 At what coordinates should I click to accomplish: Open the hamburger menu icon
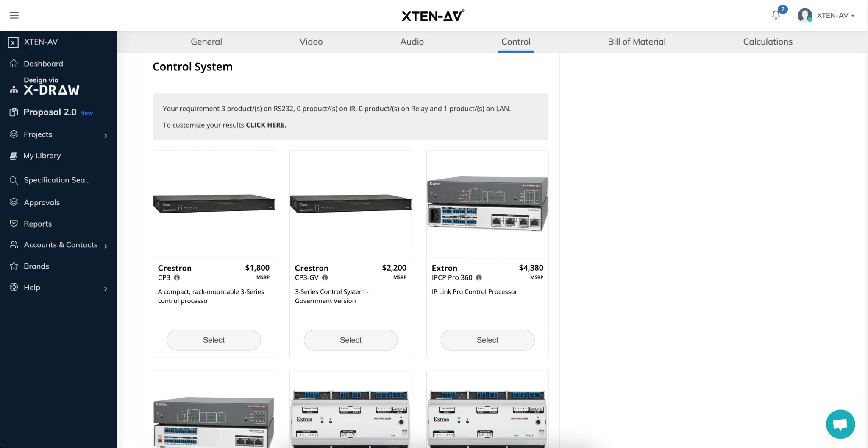pos(14,16)
